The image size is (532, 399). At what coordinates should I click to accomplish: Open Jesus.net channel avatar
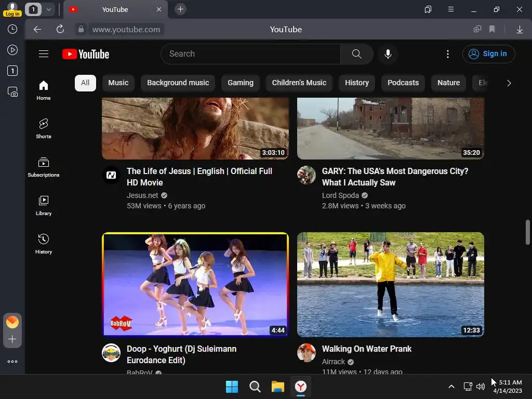(111, 175)
